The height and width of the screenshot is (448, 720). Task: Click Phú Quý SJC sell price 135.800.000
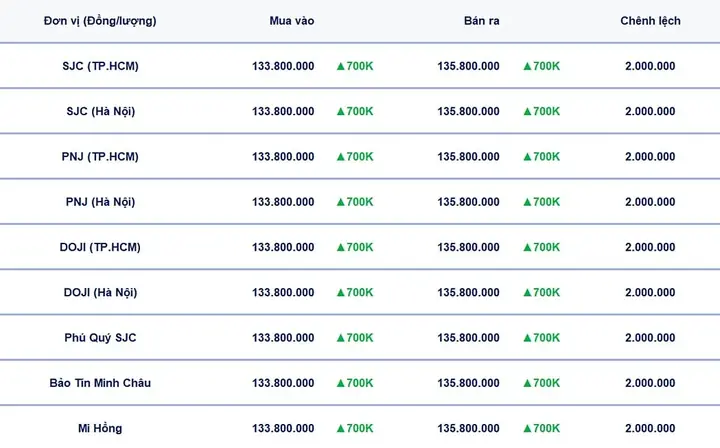[468, 338]
